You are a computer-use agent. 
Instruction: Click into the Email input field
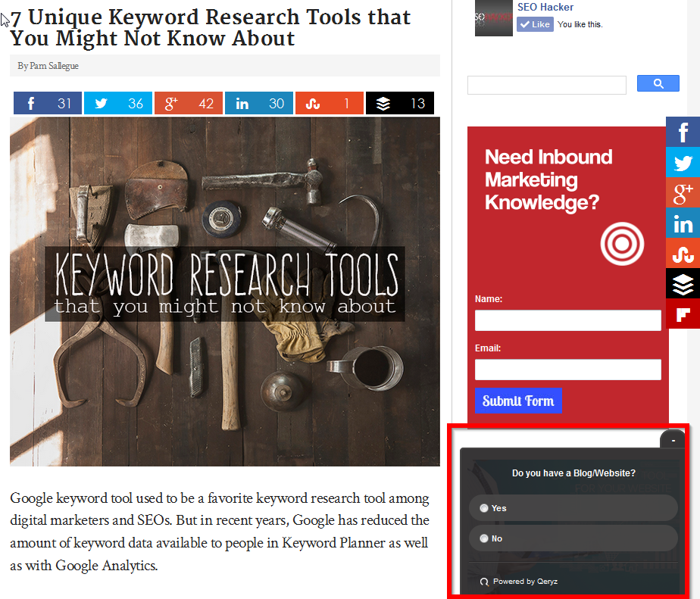point(567,370)
